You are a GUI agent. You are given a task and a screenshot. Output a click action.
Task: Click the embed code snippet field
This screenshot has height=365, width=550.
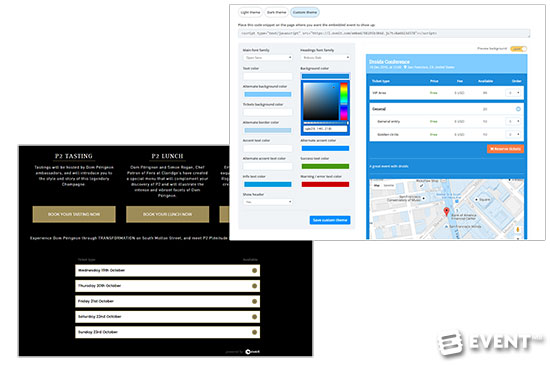click(384, 33)
